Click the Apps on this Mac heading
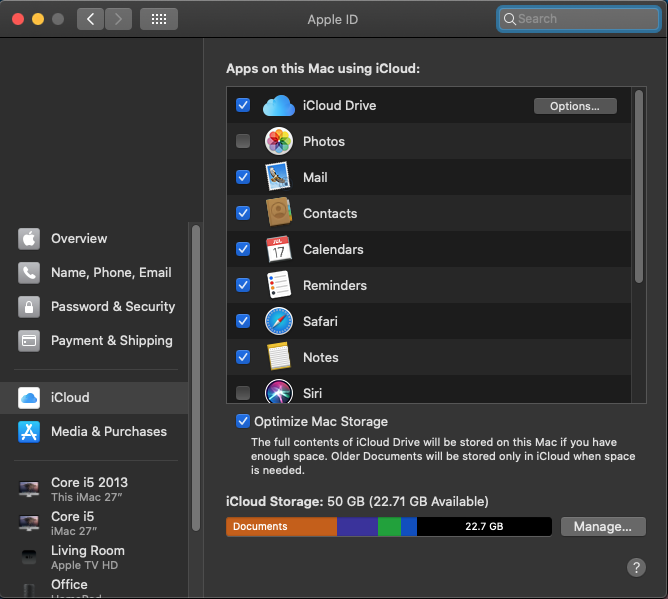668x599 pixels. (x=323, y=69)
